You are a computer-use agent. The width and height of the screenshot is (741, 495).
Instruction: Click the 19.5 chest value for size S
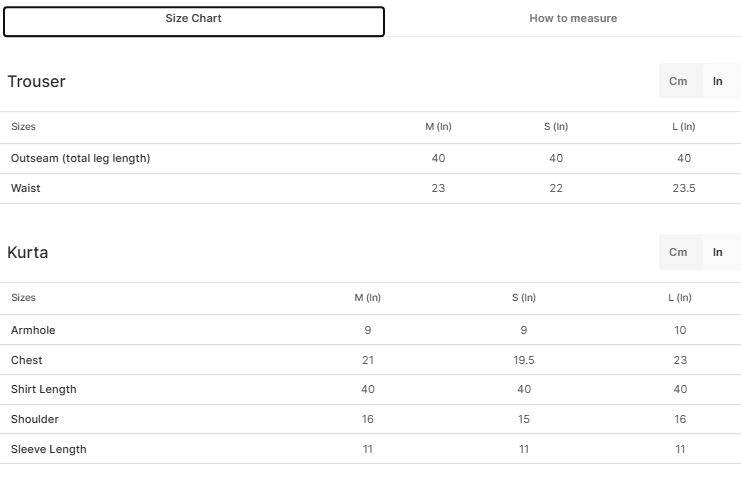(x=524, y=360)
